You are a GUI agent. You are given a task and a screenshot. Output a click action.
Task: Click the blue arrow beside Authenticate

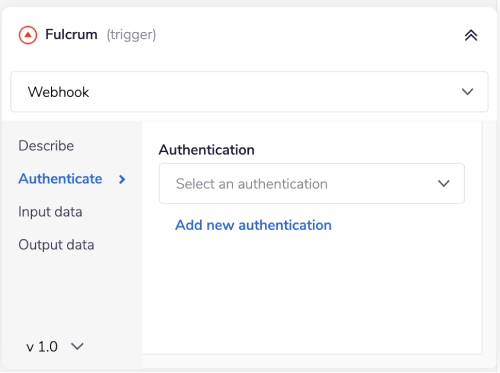(122, 179)
